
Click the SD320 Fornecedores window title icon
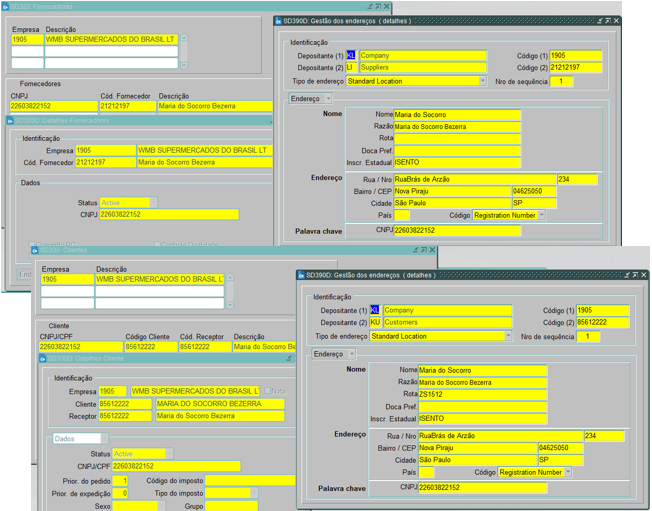(x=5, y=7)
